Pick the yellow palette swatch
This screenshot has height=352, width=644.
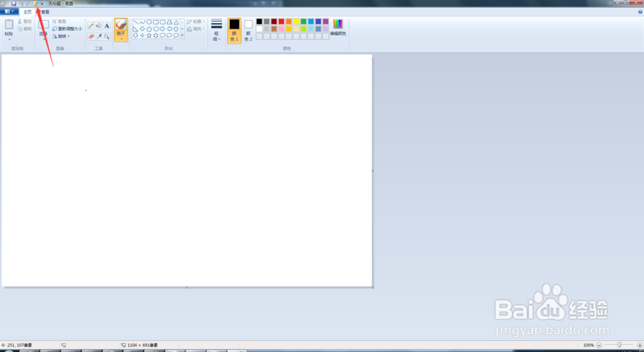(x=296, y=21)
